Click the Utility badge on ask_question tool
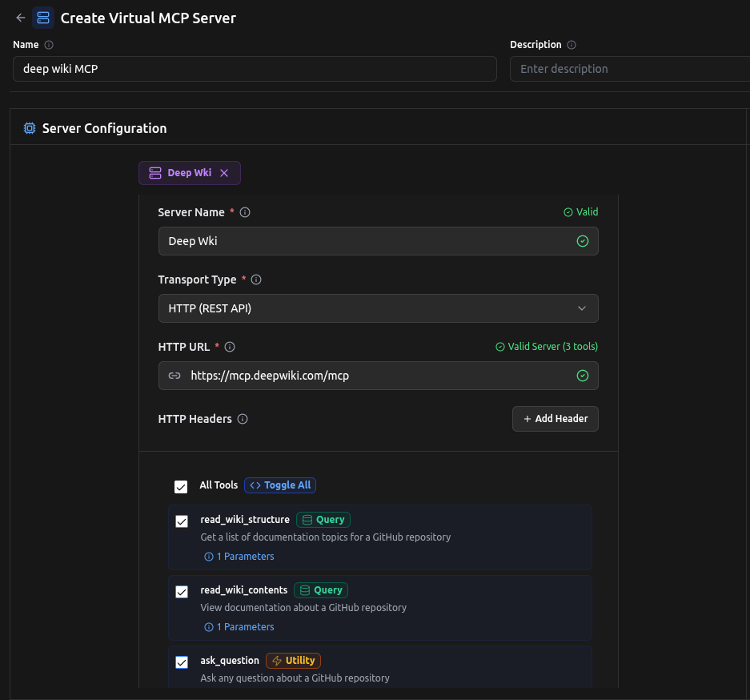750x700 pixels. pos(293,660)
